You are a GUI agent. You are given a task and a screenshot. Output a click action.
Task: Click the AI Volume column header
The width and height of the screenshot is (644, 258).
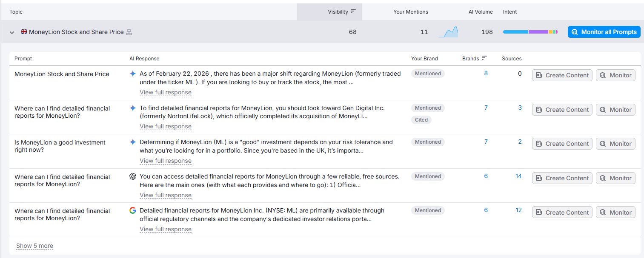481,12
